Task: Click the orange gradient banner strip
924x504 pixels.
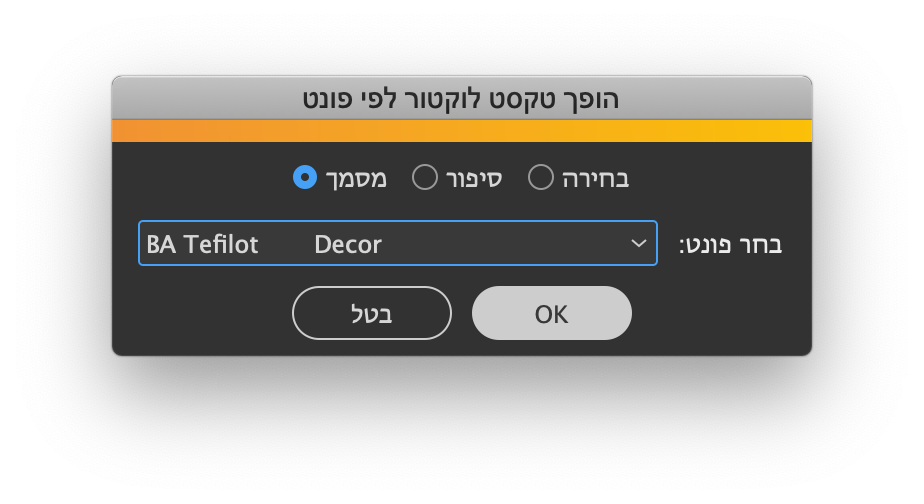Action: pyautogui.click(x=461, y=131)
